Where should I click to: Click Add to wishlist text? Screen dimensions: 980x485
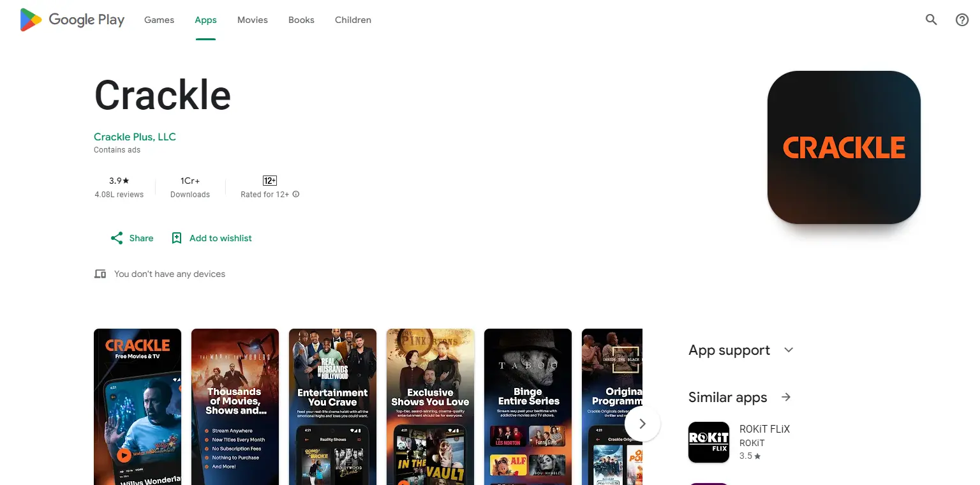tap(221, 238)
